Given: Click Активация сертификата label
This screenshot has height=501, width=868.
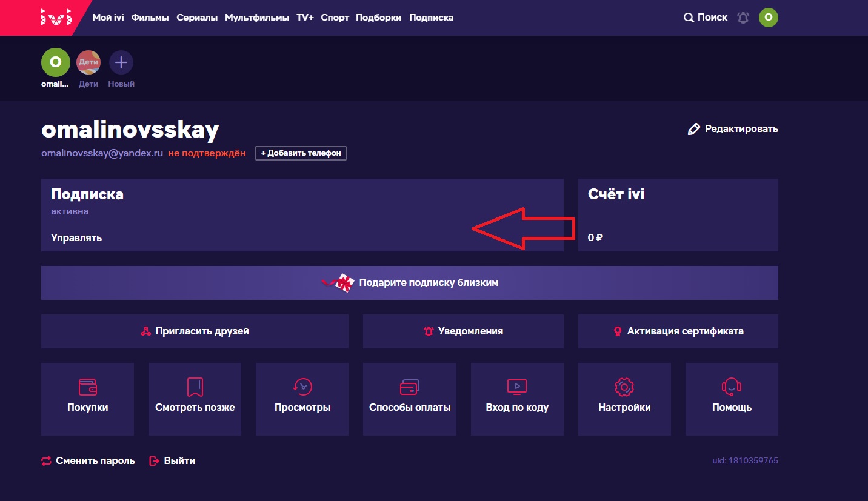Looking at the screenshot, I should [686, 331].
